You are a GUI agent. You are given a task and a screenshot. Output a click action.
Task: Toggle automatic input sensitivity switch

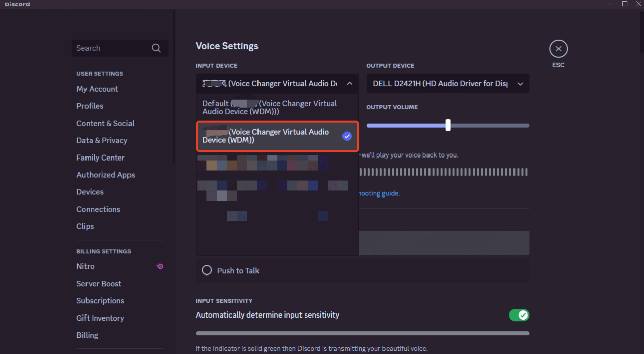click(519, 315)
